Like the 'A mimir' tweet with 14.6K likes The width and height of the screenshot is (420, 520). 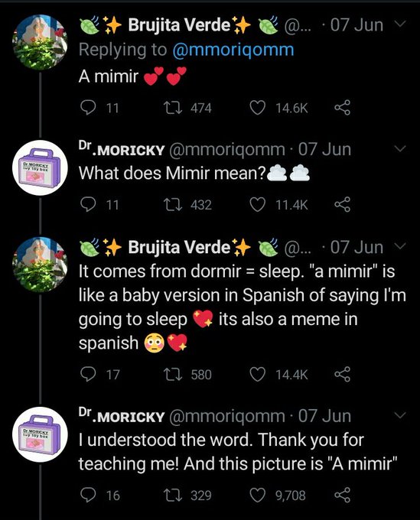tap(258, 108)
